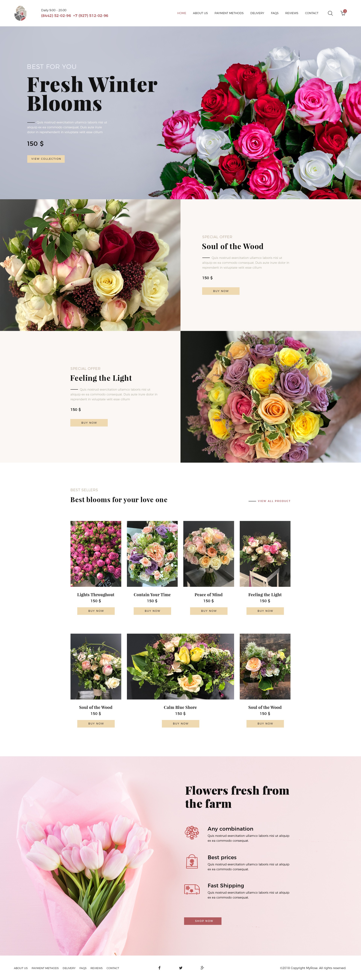Image resolution: width=361 pixels, height=980 pixels.
Task: Open the shopping cart icon
Action: point(343,13)
